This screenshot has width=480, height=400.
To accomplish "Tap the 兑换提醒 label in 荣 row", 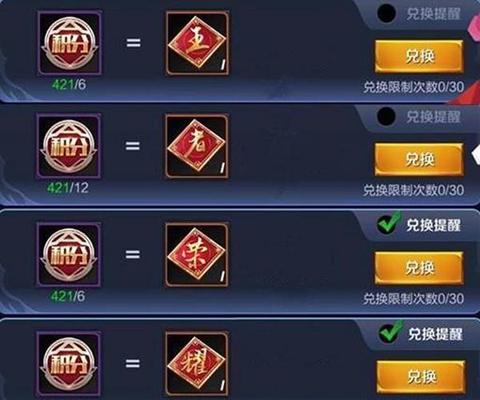I will (x=433, y=226).
